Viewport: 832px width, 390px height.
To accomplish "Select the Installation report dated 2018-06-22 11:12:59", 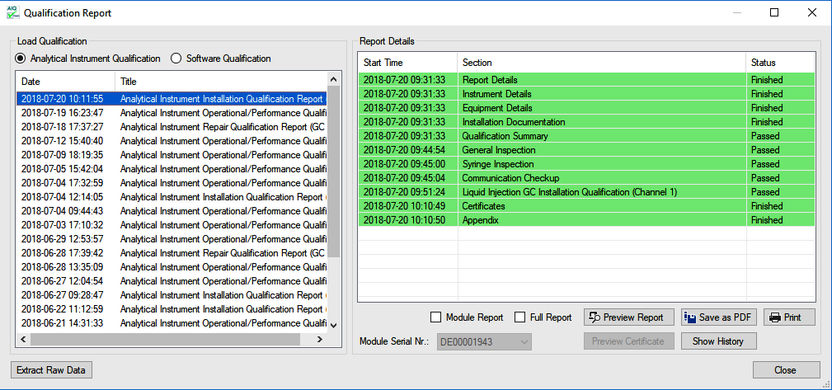I will coord(172,309).
